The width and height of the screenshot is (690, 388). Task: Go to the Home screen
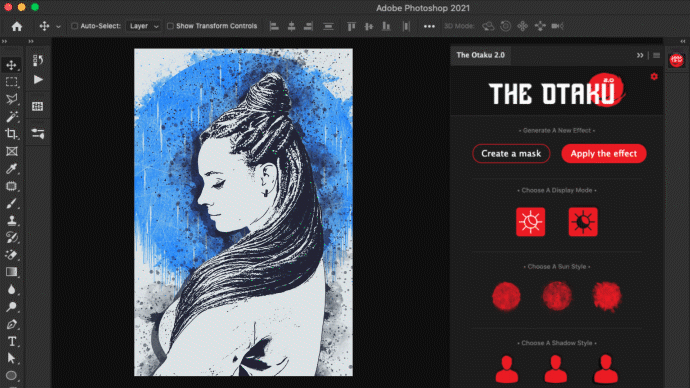click(x=17, y=26)
